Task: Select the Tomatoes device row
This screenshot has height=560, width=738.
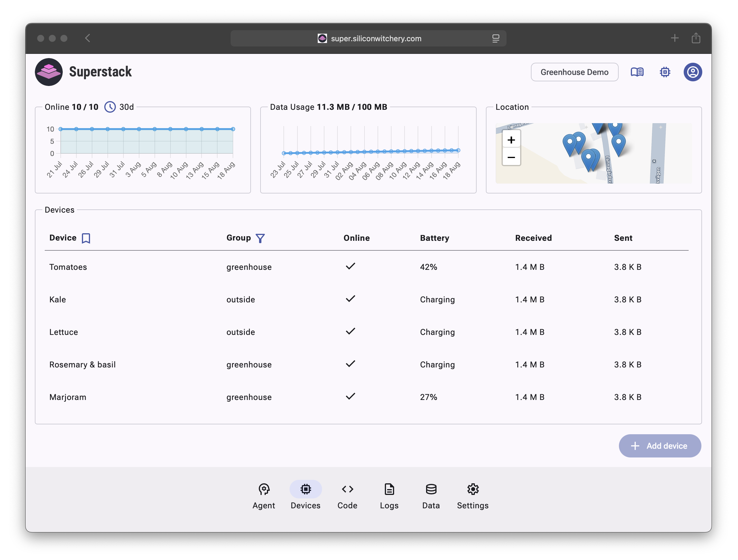Action: click(366, 267)
